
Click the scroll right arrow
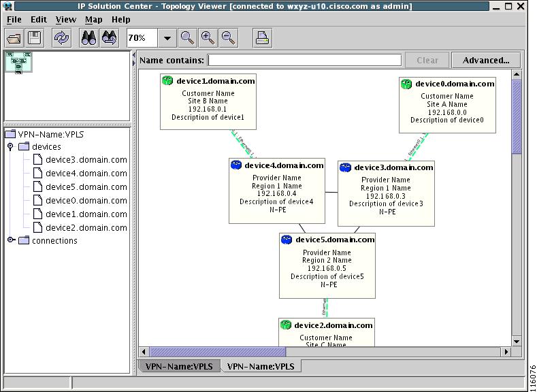pyautogui.click(x=506, y=352)
